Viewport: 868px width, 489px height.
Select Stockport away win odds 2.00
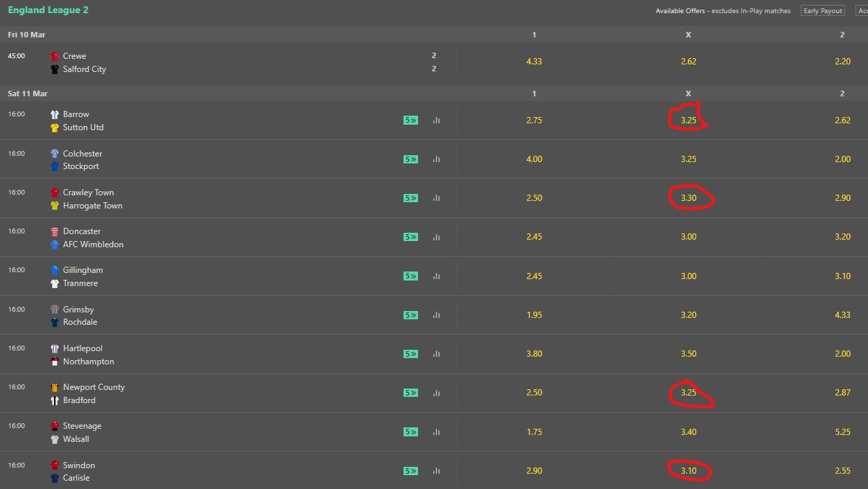(842, 159)
